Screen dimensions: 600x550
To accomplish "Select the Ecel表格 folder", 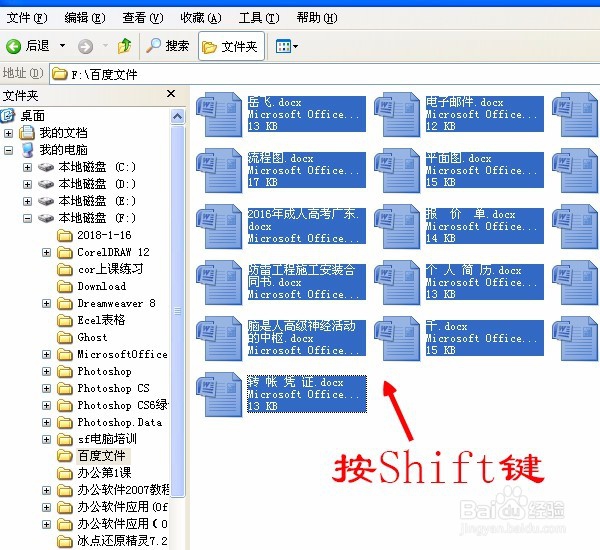I will tap(101, 320).
